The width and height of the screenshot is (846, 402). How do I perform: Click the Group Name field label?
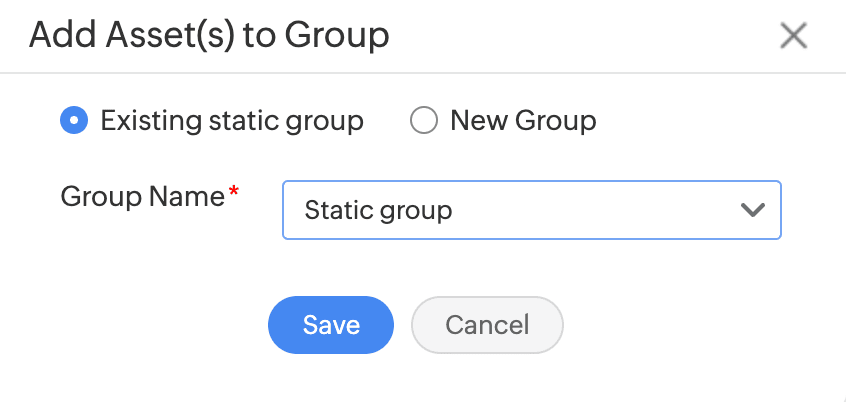click(142, 196)
